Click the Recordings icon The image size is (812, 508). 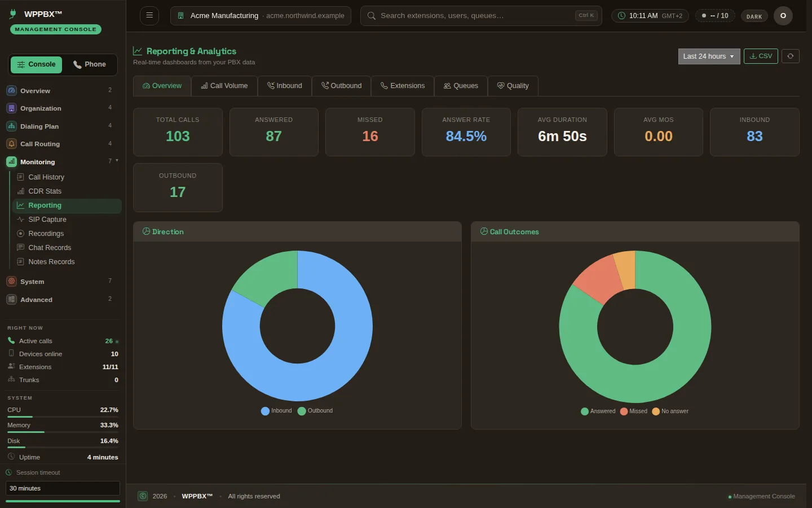pos(21,234)
